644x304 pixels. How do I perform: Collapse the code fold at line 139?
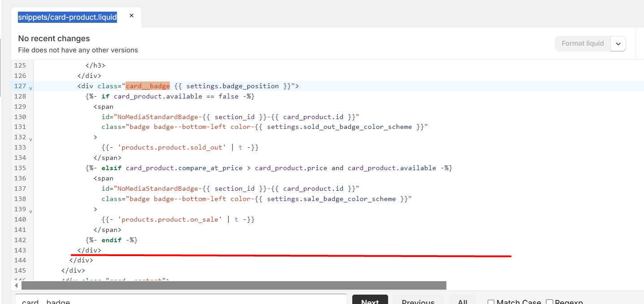30,211
